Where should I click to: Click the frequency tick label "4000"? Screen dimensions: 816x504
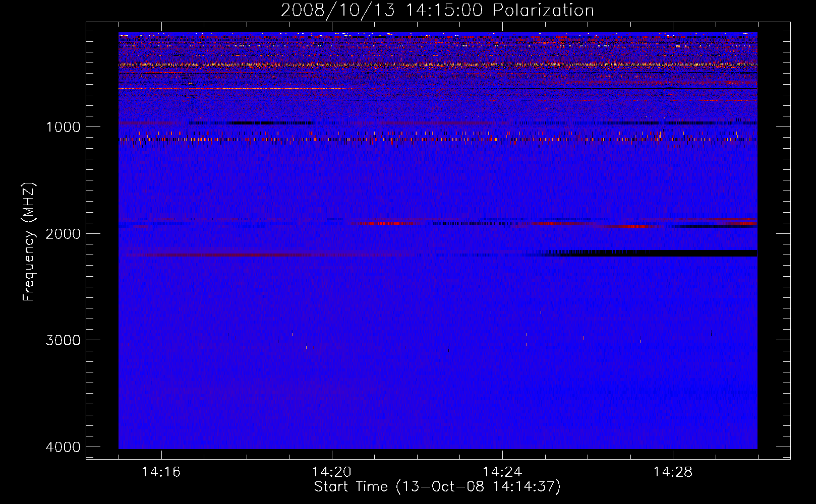pos(63,447)
